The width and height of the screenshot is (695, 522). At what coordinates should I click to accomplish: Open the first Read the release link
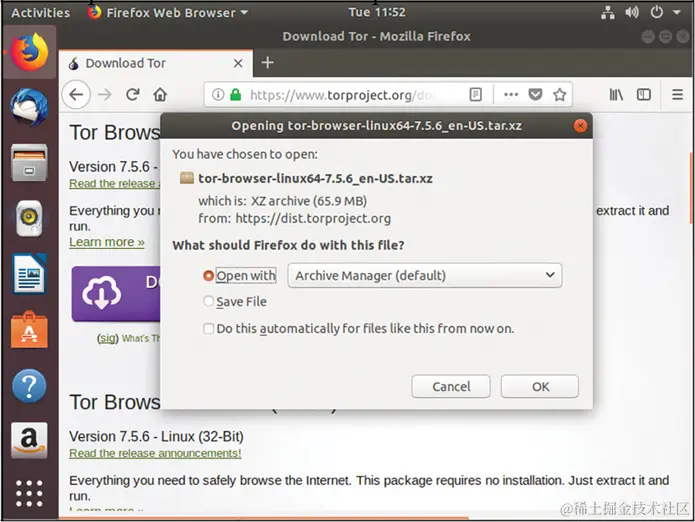coord(114,183)
